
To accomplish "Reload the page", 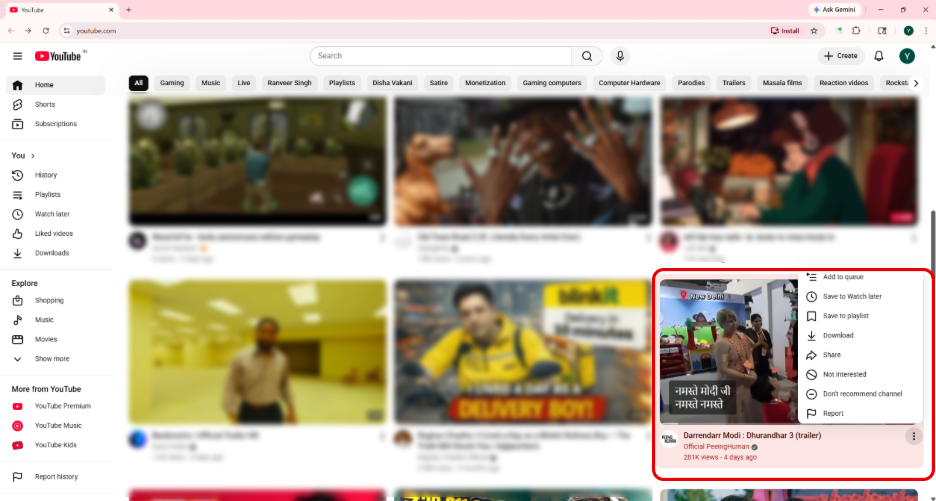I will (x=46, y=30).
